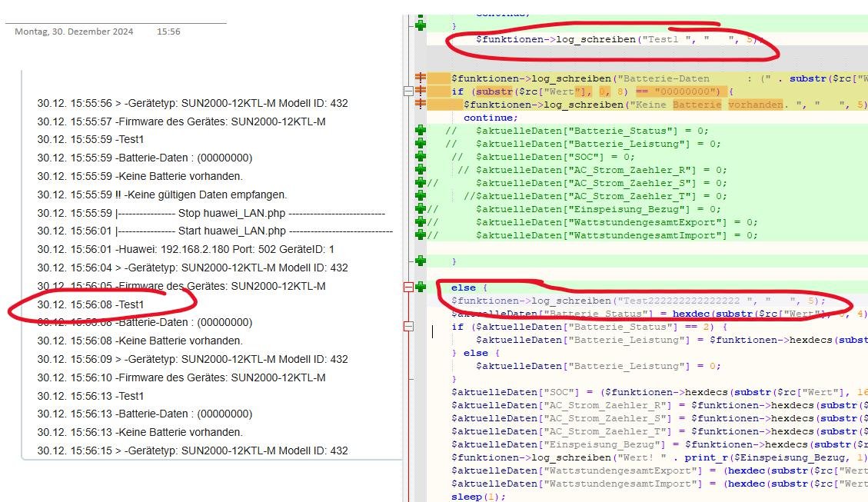Click green plus marker beside commented WattstundengesamtImport line
Viewport: 868px width, 502px height.
pyautogui.click(x=421, y=235)
